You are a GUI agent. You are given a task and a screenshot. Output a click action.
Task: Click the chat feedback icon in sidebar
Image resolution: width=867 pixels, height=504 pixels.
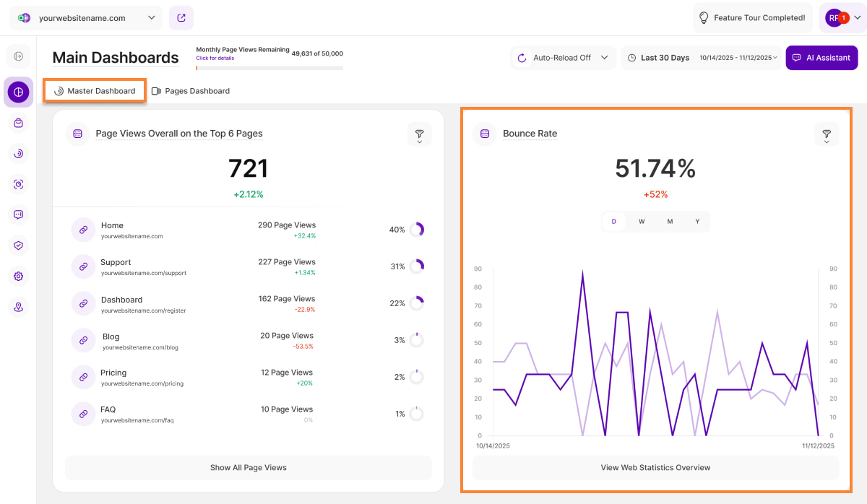pos(18,214)
